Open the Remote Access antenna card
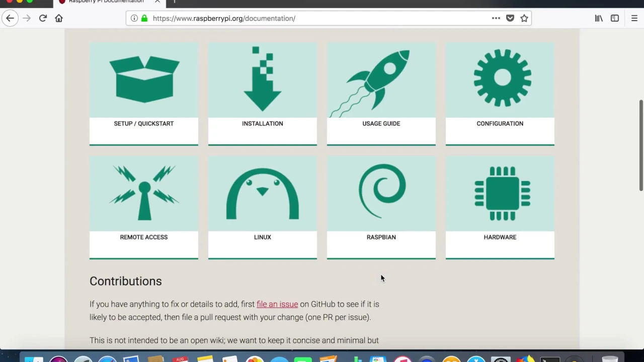Screen dimensions: 644x362 click(144, 208)
